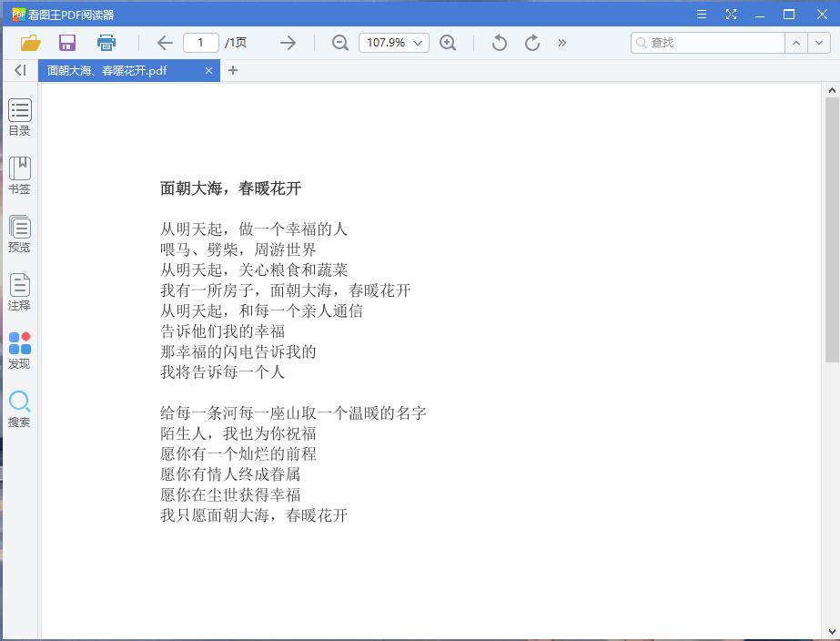
Task: Show more toolbar options chevrons
Action: tap(562, 43)
